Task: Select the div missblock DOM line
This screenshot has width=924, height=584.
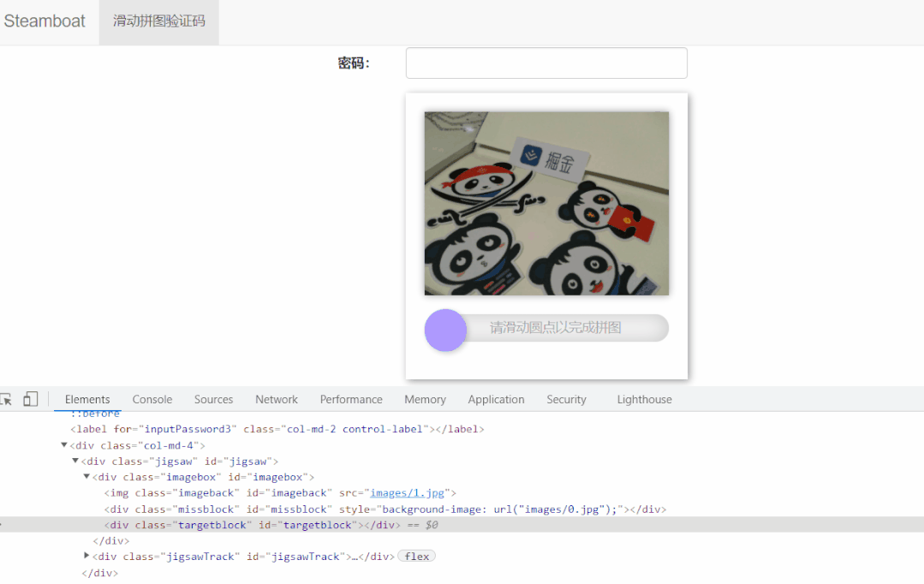Action: 385,510
